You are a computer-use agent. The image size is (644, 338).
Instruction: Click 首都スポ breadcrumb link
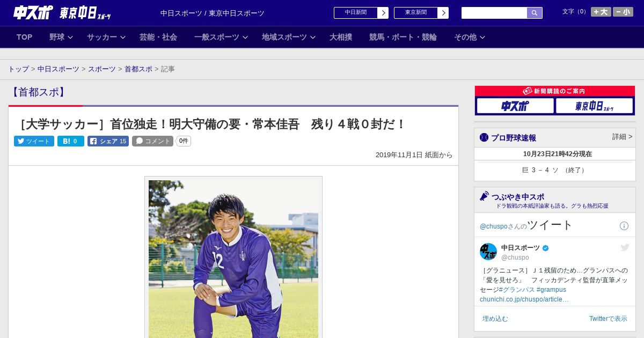click(138, 69)
